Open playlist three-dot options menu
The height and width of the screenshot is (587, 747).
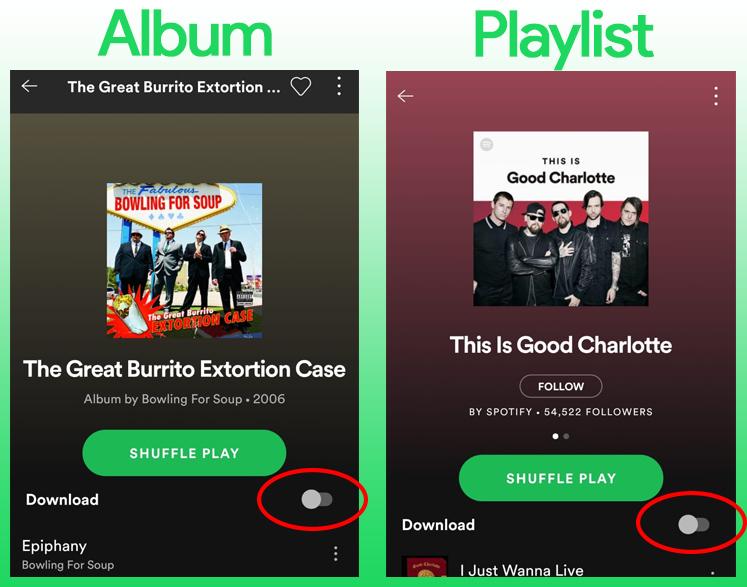(716, 96)
